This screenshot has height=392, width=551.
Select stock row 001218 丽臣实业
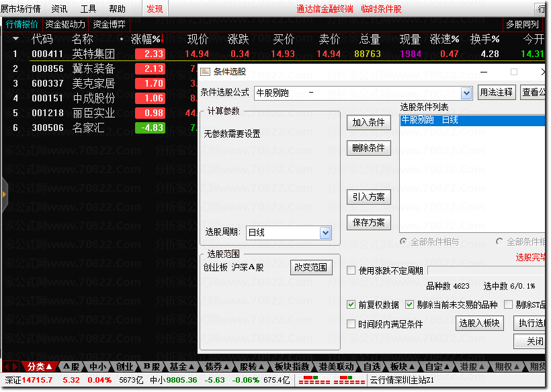coord(100,113)
